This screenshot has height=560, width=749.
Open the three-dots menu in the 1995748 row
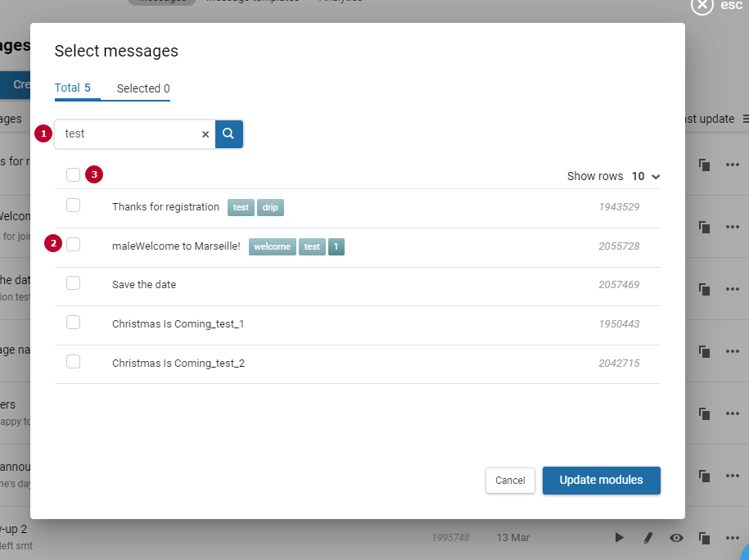(733, 538)
